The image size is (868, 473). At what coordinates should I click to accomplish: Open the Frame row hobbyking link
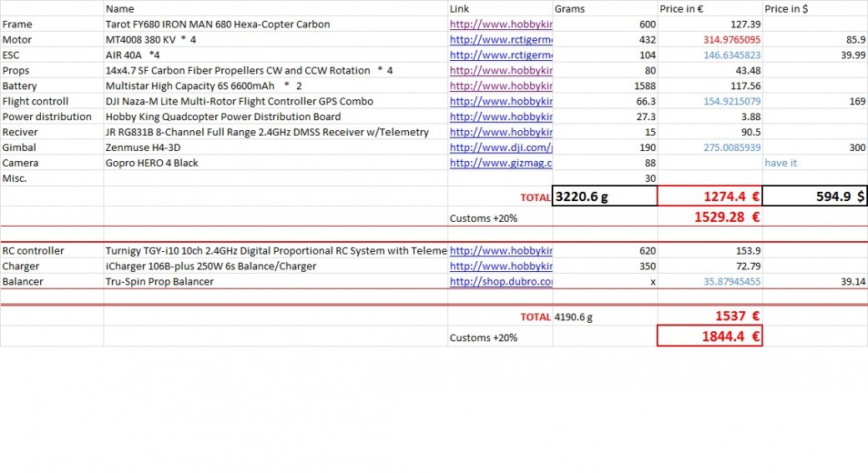point(501,24)
